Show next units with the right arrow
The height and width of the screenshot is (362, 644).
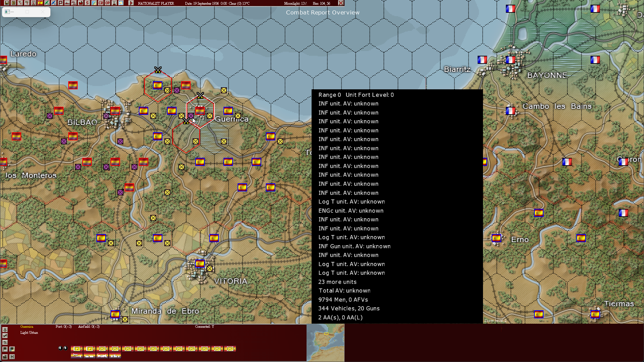66,348
